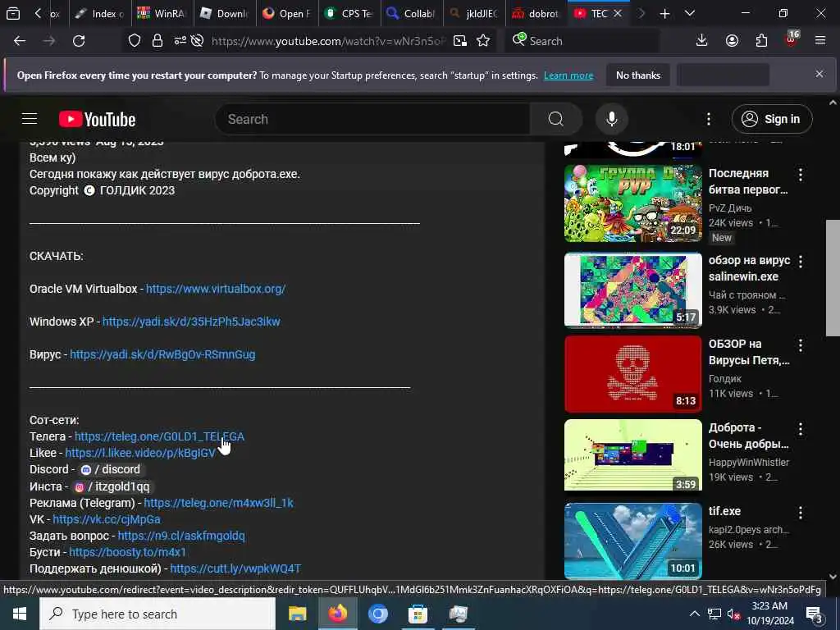
Task: Open the Firefox application menu
Action: 820,41
